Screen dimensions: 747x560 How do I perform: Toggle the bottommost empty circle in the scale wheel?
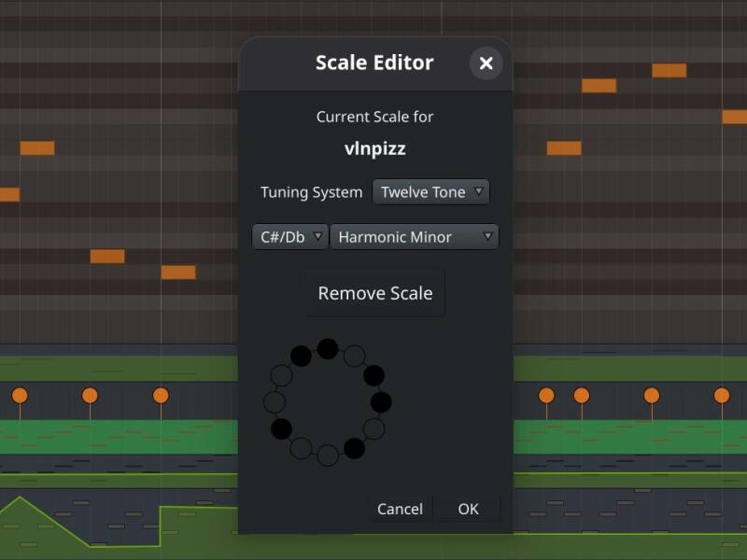click(x=328, y=455)
